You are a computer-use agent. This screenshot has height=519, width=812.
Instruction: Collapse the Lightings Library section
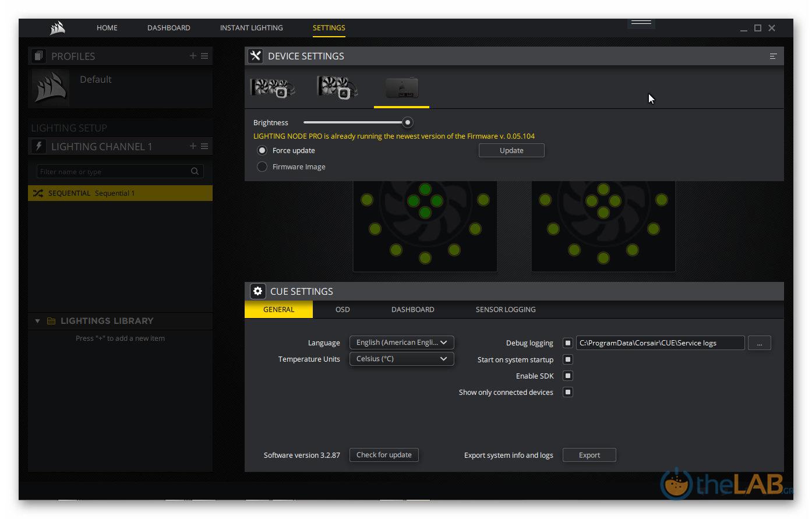(37, 321)
